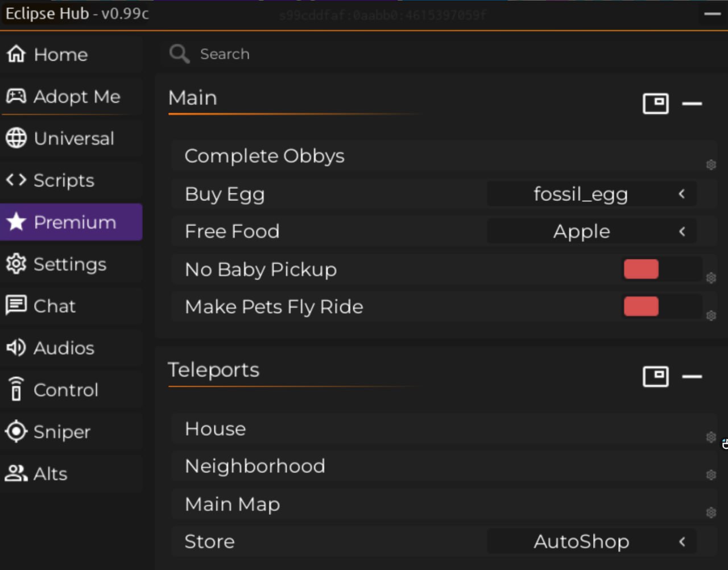Click the Audios speaker icon
Screen dimensions: 728x570
(x=16, y=348)
